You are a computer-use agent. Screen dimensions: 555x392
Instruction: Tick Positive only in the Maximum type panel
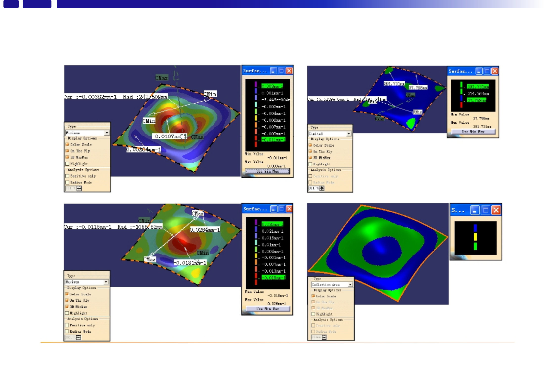67,325
